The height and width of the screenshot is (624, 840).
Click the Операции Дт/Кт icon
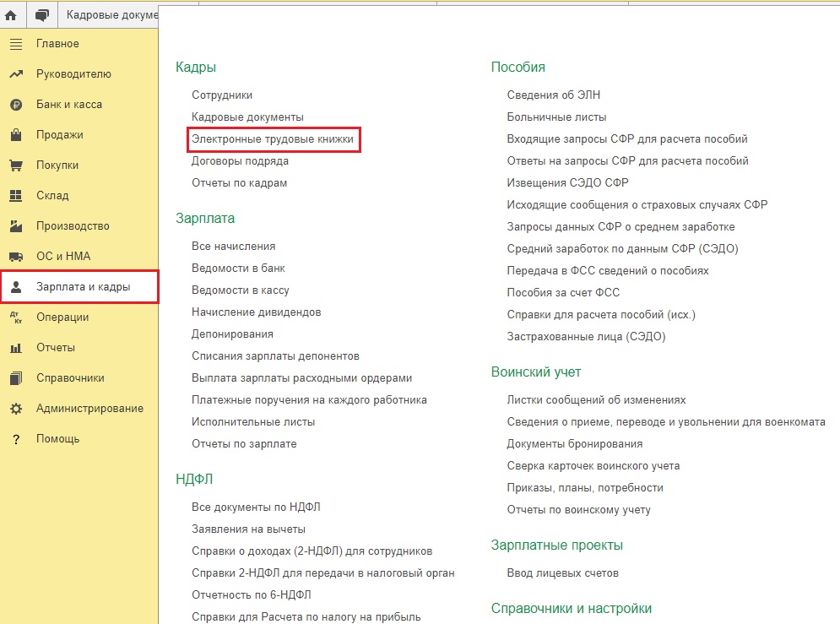(16, 317)
